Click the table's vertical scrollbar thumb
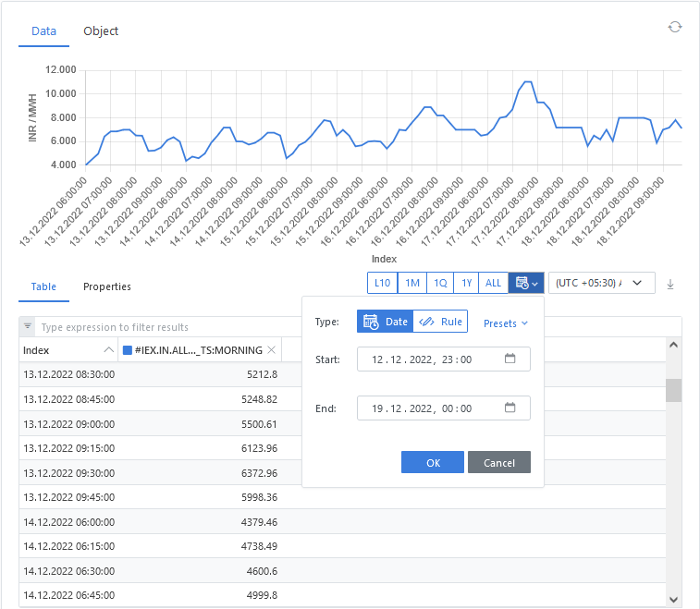This screenshot has width=700, height=609. [673, 390]
